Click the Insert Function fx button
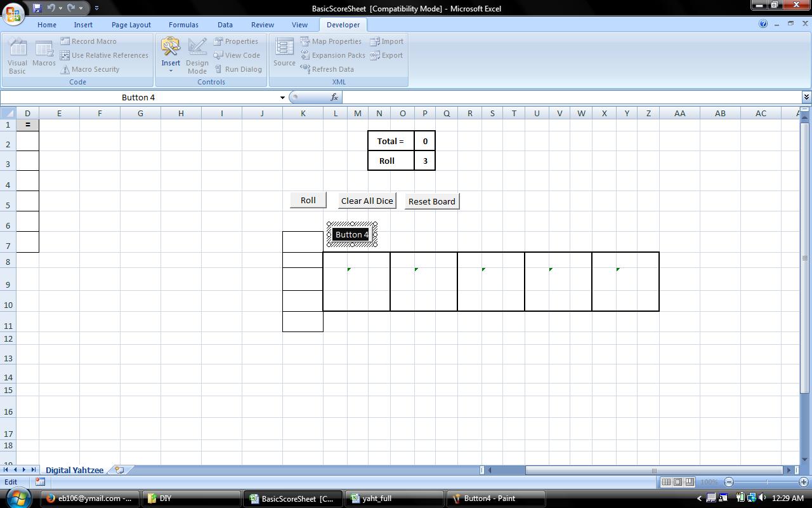The height and width of the screenshot is (508, 812). pos(334,97)
